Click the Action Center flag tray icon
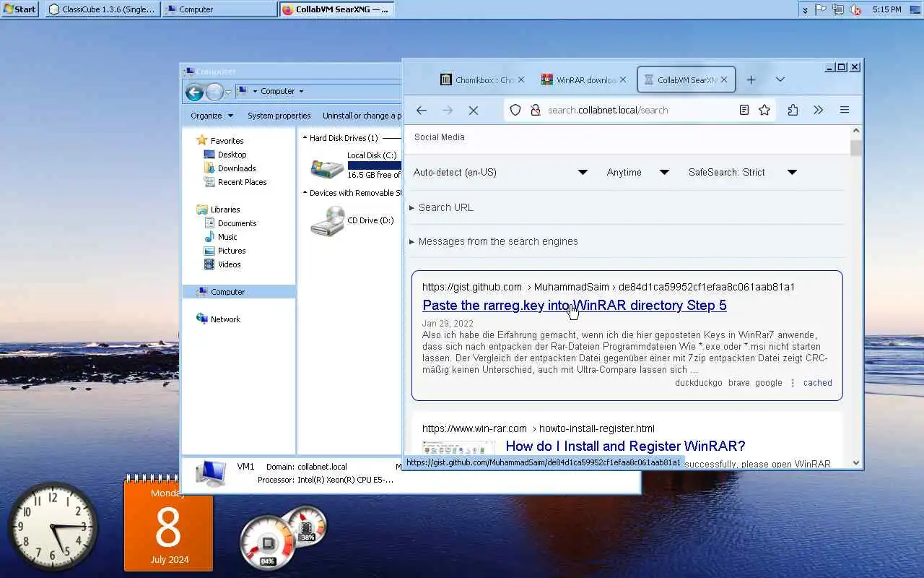Image resolution: width=924 pixels, height=578 pixels. pos(821,9)
